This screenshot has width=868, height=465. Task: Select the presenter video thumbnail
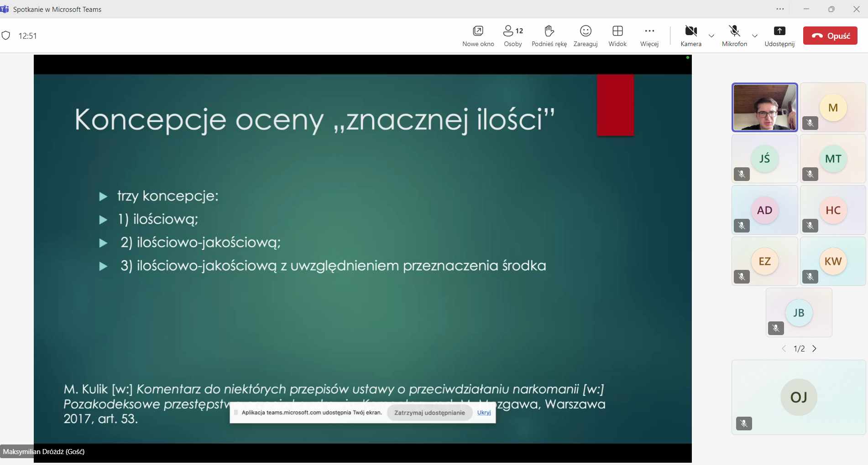coord(764,108)
